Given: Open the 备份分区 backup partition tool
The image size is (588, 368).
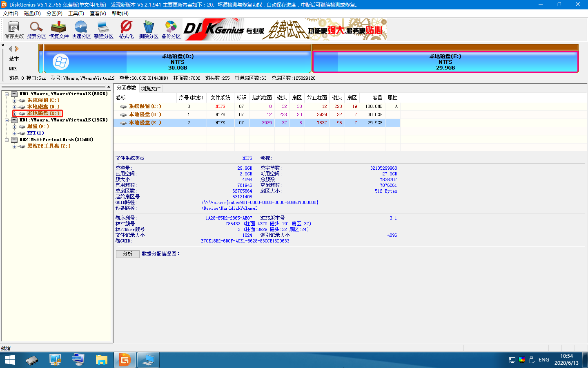Looking at the screenshot, I should click(171, 30).
